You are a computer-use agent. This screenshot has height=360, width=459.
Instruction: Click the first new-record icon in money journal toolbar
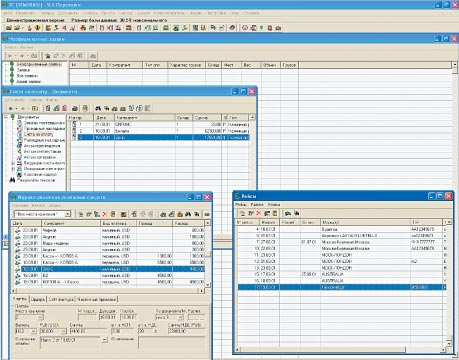pyautogui.click(x=80, y=214)
